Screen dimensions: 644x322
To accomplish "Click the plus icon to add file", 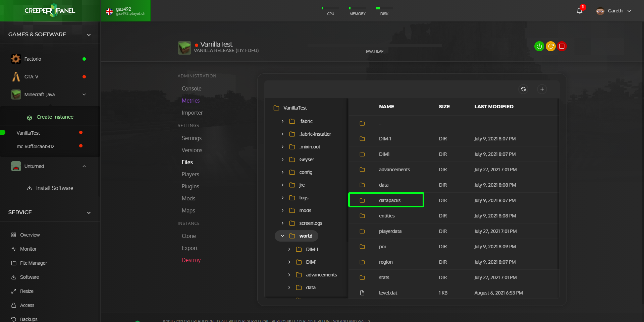I will click(542, 89).
